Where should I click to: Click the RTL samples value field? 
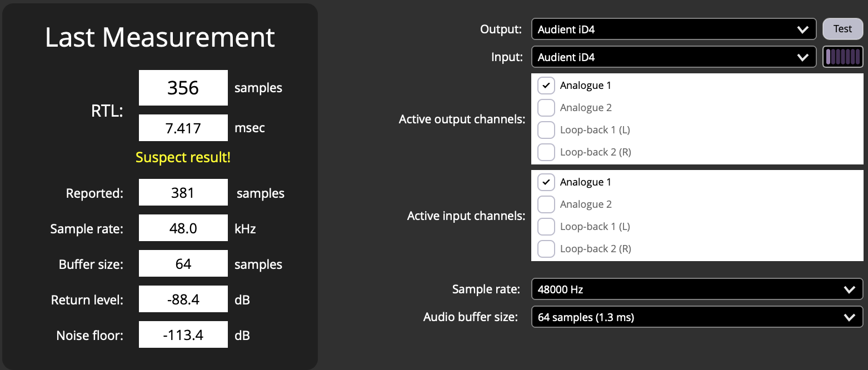coord(183,88)
